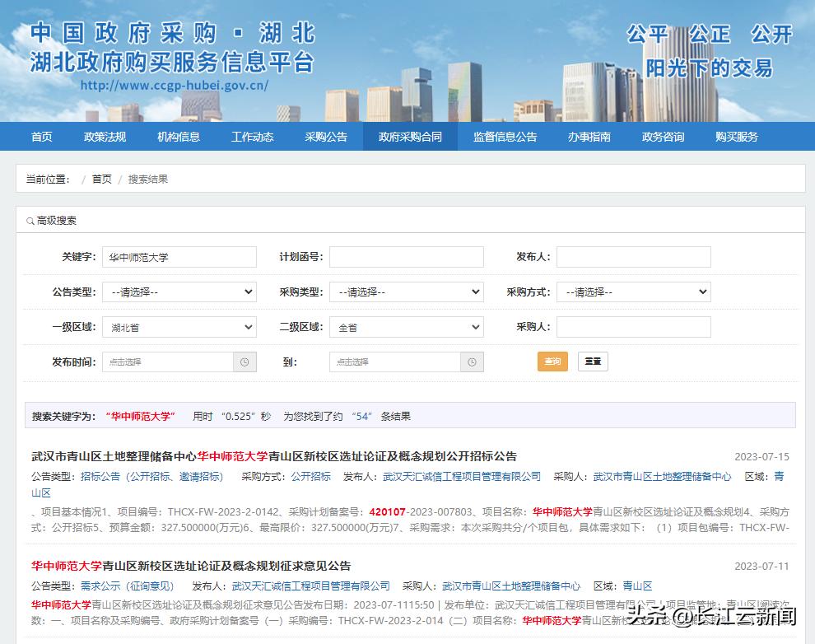Select 政务咨询 in the nav bar
Viewport: 815px width, 644px height.
tap(664, 137)
